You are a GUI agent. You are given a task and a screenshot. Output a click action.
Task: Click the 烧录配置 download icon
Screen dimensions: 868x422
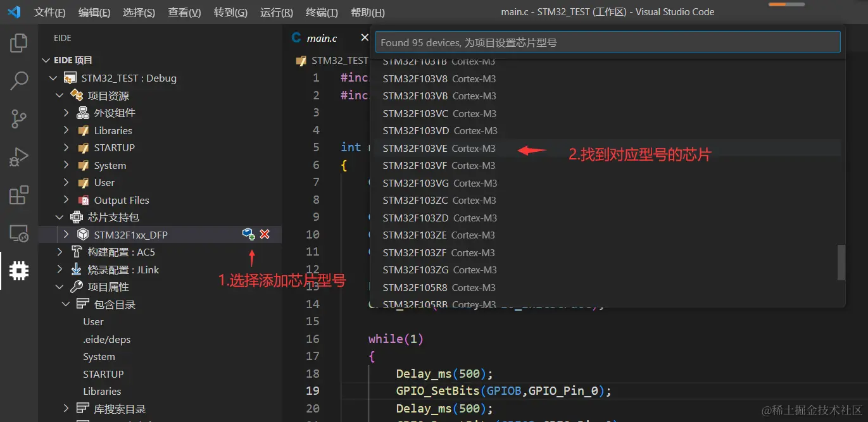(77, 270)
